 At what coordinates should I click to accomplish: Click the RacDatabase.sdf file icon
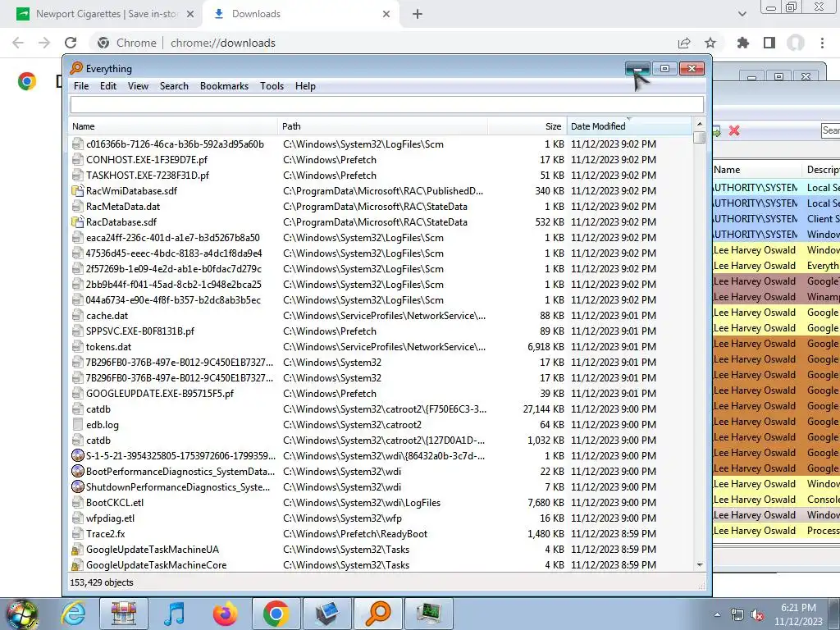[x=78, y=221]
